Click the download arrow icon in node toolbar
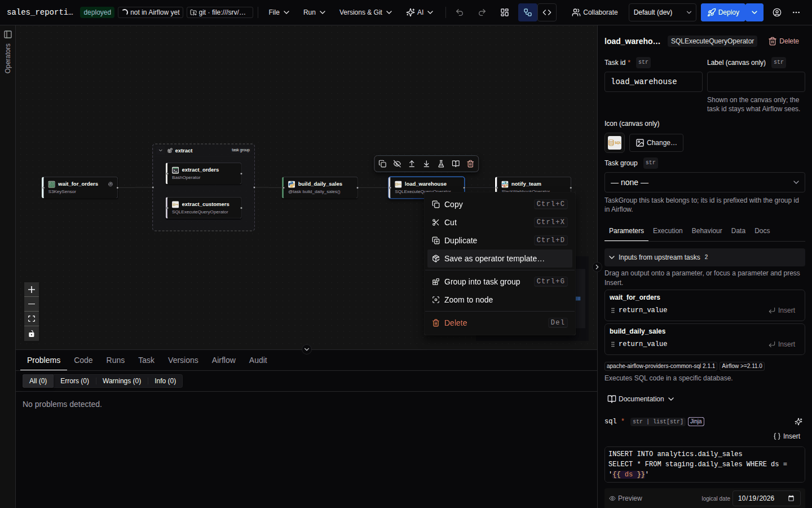This screenshot has height=508, width=812. (x=426, y=164)
